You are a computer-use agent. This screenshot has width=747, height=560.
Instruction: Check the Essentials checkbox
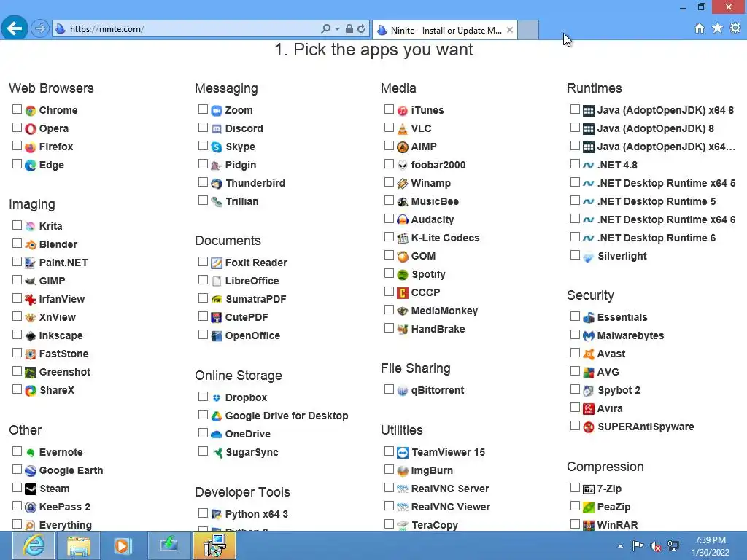(x=575, y=316)
